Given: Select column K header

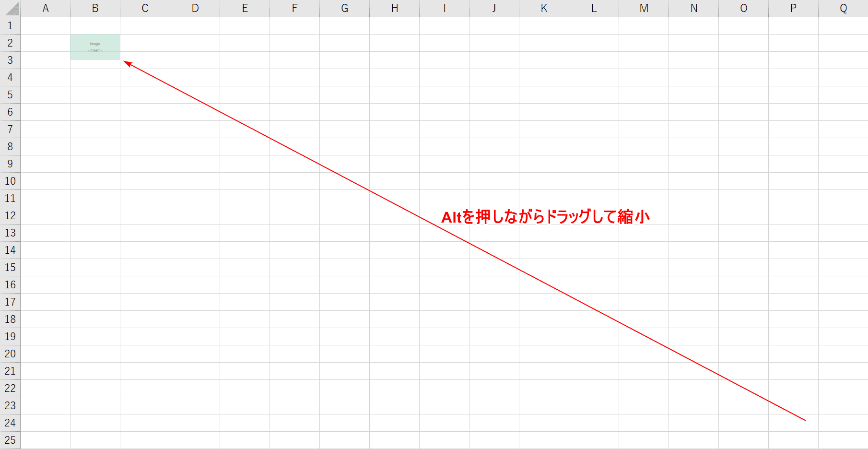Looking at the screenshot, I should [x=544, y=8].
